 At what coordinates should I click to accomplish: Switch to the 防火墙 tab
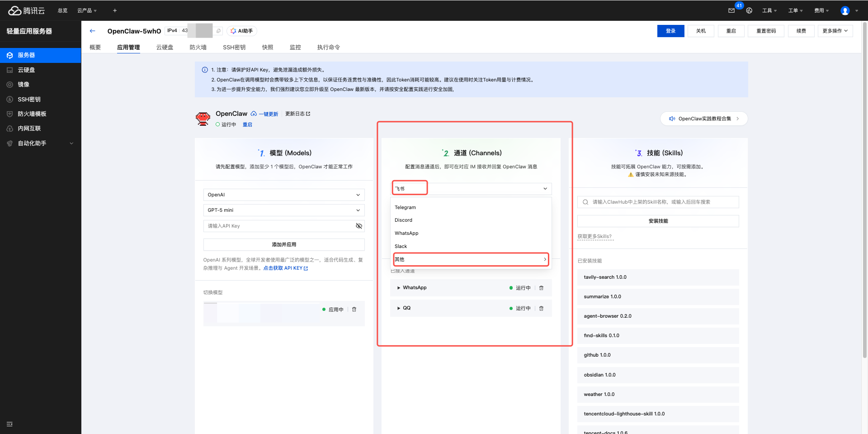tap(198, 47)
